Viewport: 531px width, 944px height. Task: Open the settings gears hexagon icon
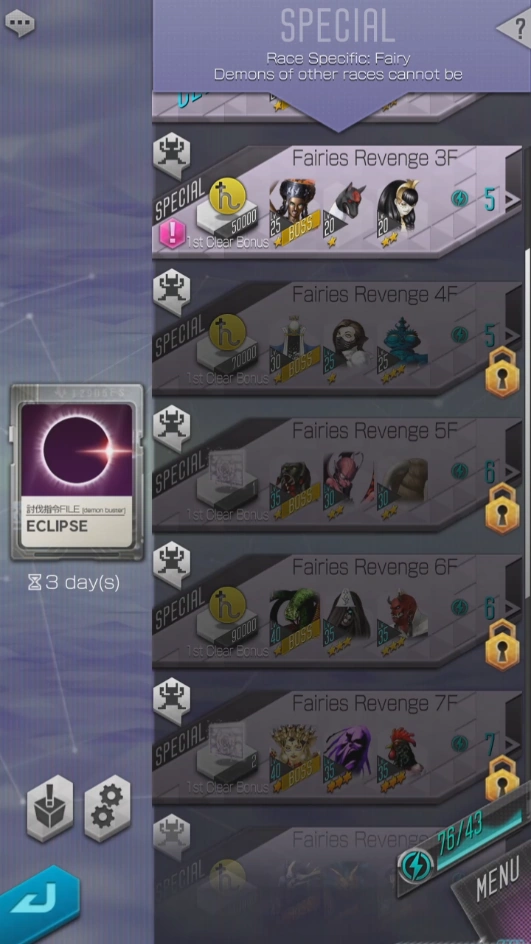107,807
